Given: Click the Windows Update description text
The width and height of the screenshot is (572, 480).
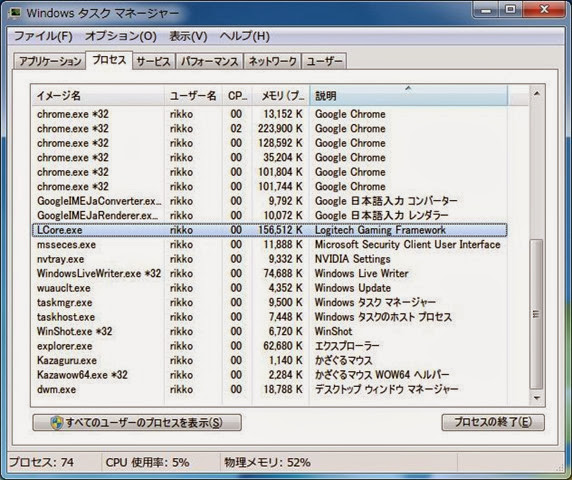Looking at the screenshot, I should coord(352,288).
